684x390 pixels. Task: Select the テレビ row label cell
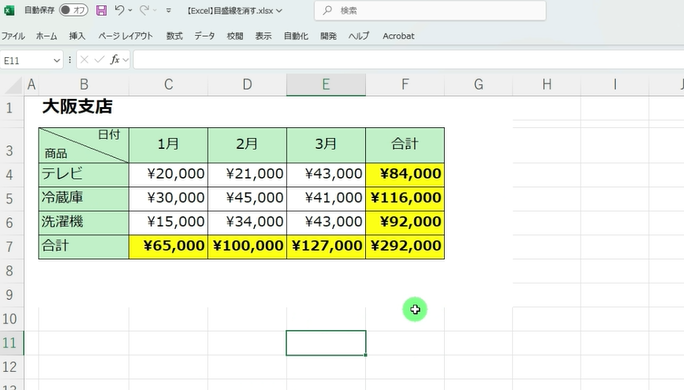pyautogui.click(x=84, y=175)
